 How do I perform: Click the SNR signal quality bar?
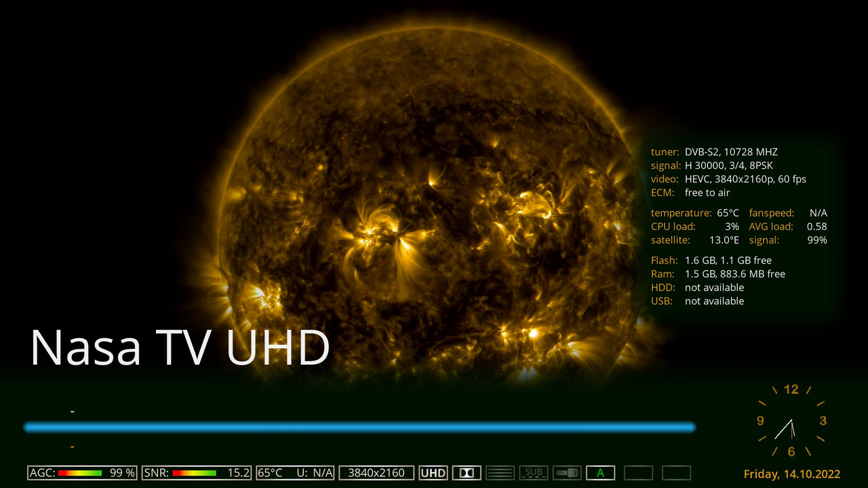click(x=195, y=473)
